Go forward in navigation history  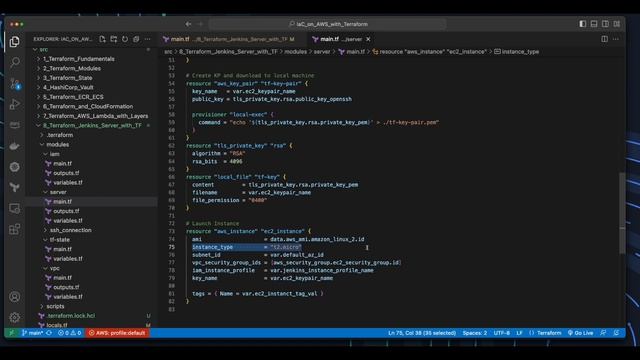pyautogui.click(x=200, y=24)
